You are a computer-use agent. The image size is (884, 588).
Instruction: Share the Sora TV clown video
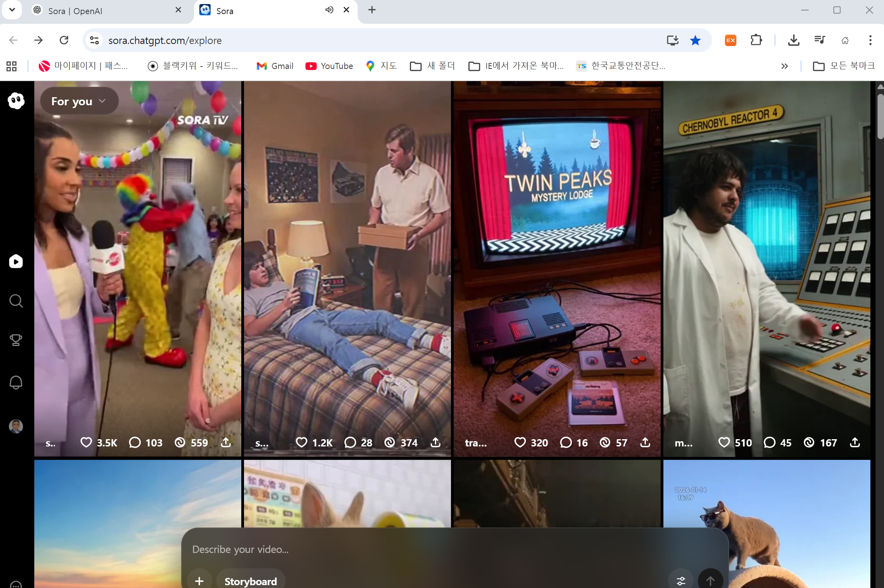[x=226, y=442]
